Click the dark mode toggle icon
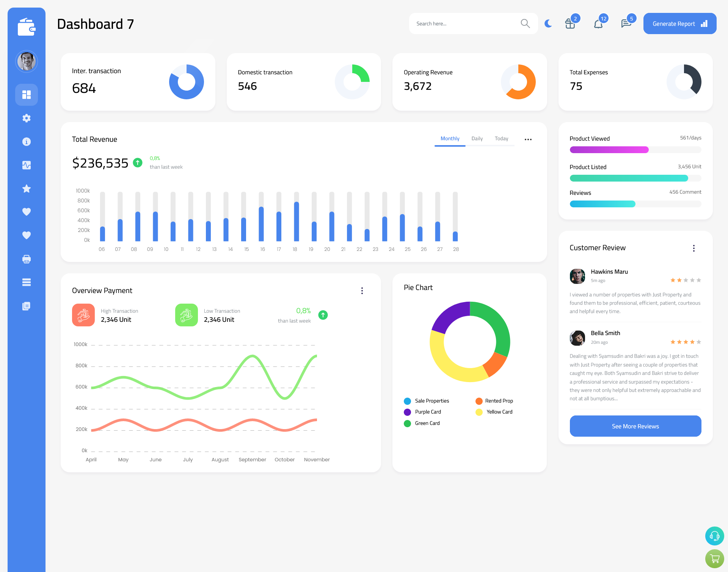 [548, 23]
